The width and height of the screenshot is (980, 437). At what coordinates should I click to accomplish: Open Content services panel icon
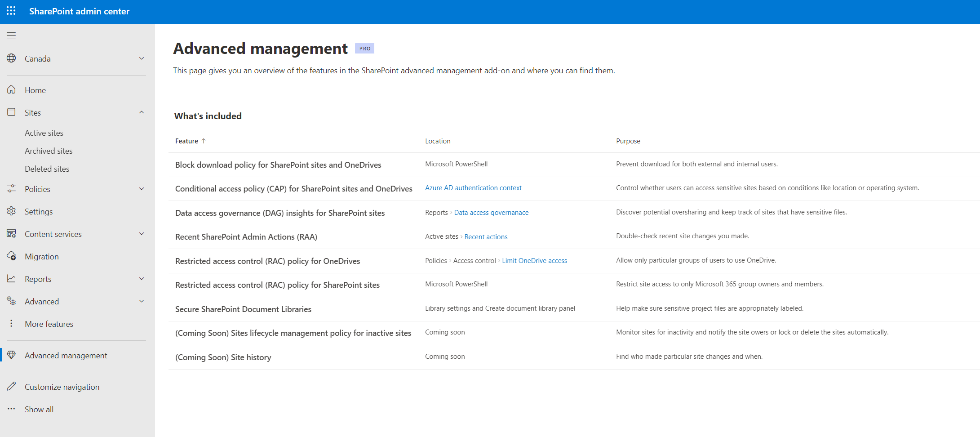tap(11, 233)
